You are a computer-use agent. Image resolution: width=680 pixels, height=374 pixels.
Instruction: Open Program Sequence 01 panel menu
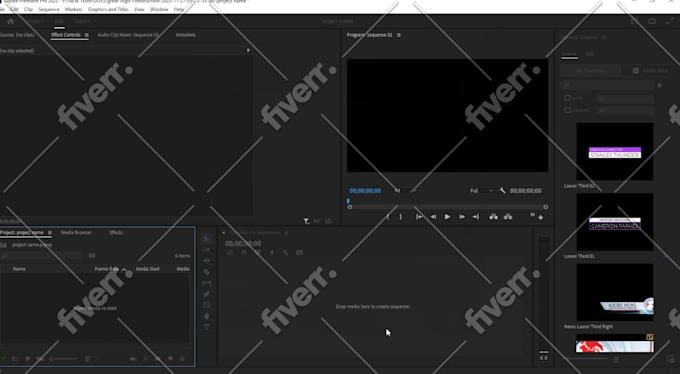coord(399,35)
